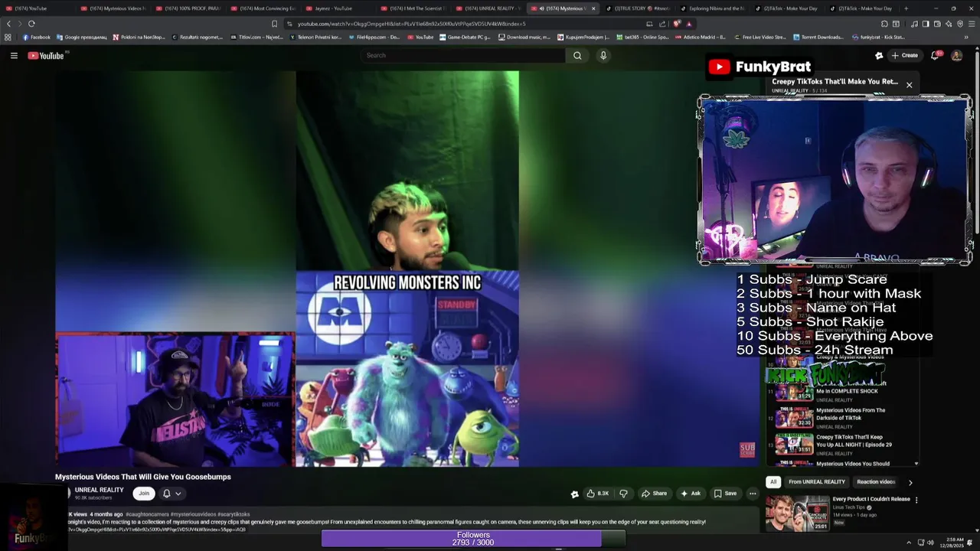Open the Every Product I Couldn't Release thumbnail
Viewport: 980px width, 551px height.
pyautogui.click(x=797, y=514)
